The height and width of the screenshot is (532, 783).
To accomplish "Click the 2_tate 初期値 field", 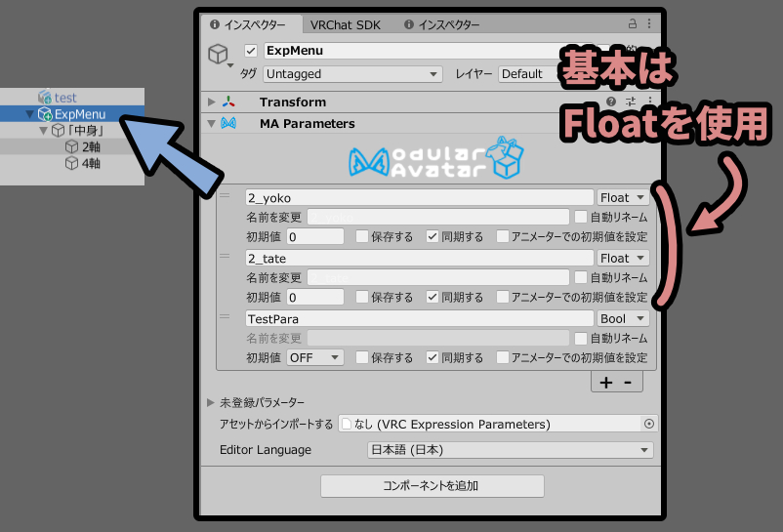I will pyautogui.click(x=315, y=297).
